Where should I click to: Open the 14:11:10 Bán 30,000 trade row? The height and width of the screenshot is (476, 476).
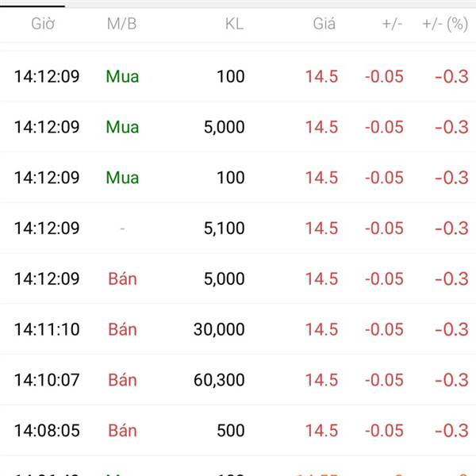(x=238, y=329)
